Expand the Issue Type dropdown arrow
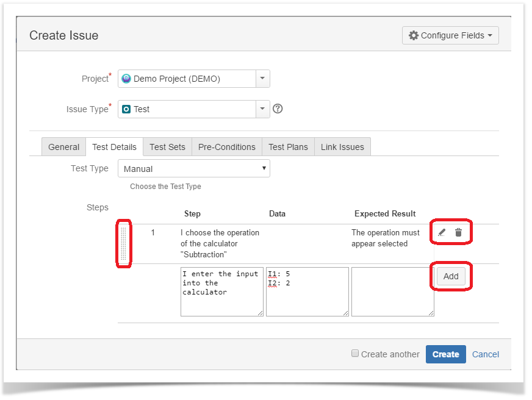Viewport: 532px width, 400px height. click(x=262, y=109)
